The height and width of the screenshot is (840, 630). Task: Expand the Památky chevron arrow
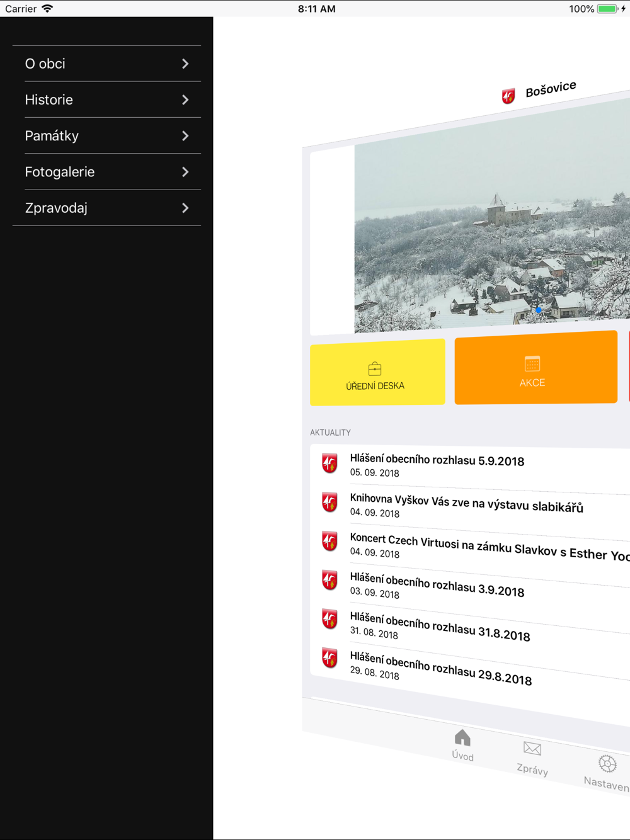(185, 135)
